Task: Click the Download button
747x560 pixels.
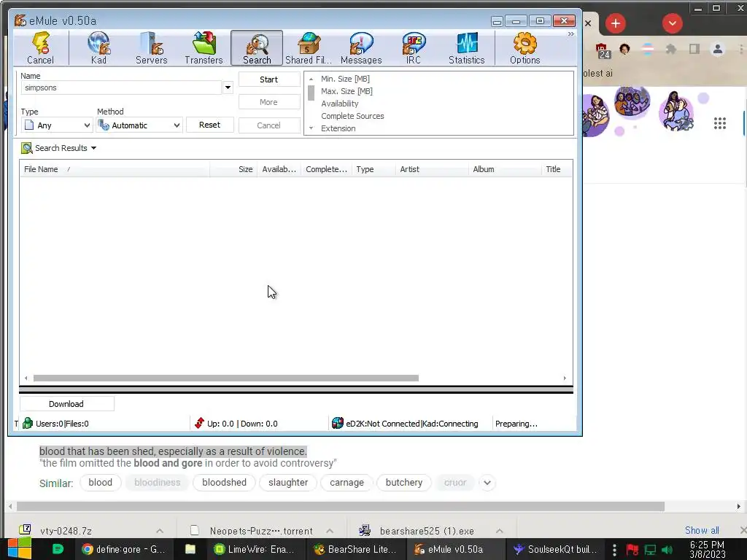Action: pyautogui.click(x=66, y=404)
